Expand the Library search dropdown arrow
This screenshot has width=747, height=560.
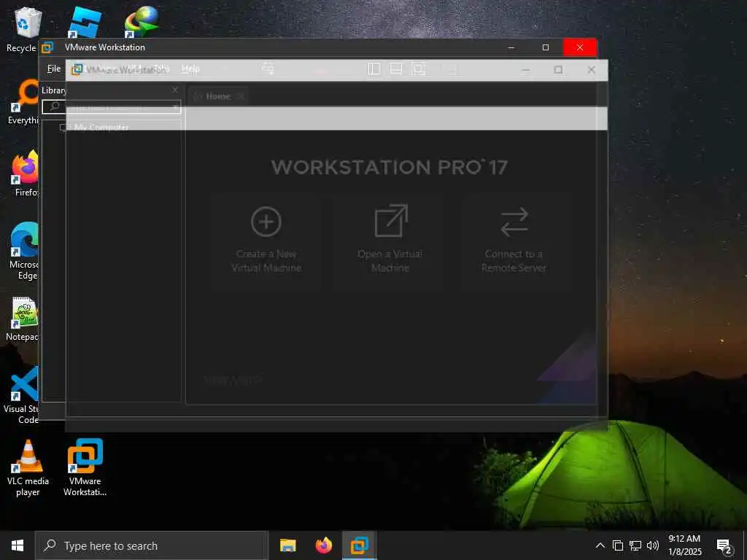(x=177, y=106)
